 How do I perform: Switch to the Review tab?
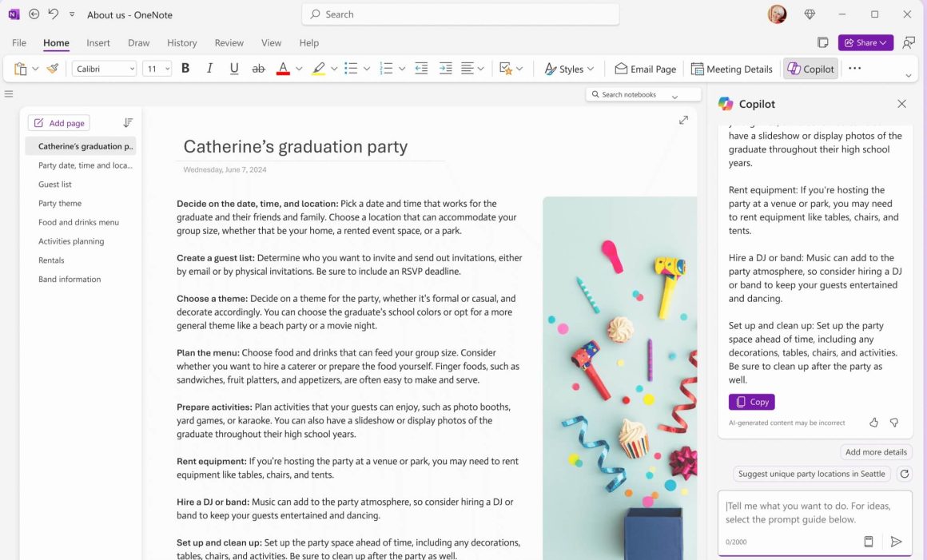coord(229,42)
